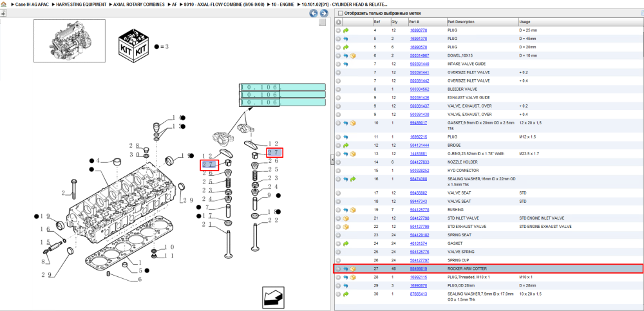This screenshot has width=644, height=311.
Task: Go to the home icon in breadcrumb
Action: (4, 5)
